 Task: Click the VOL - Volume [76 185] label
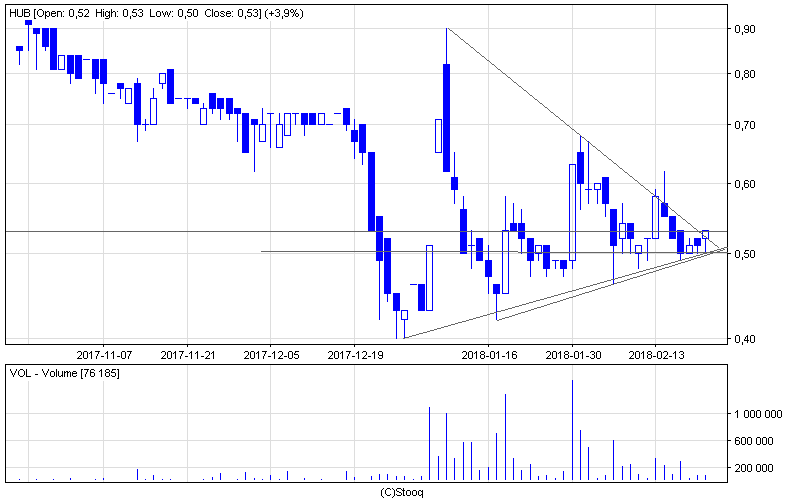[64, 373]
